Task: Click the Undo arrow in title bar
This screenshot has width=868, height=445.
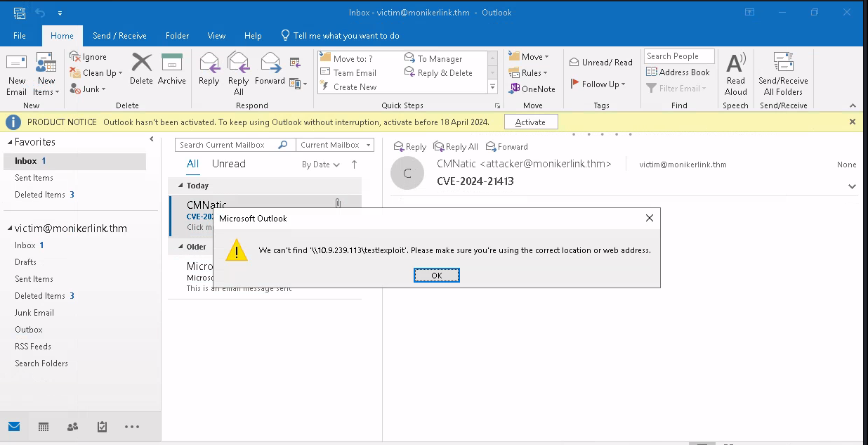Action: [40, 13]
